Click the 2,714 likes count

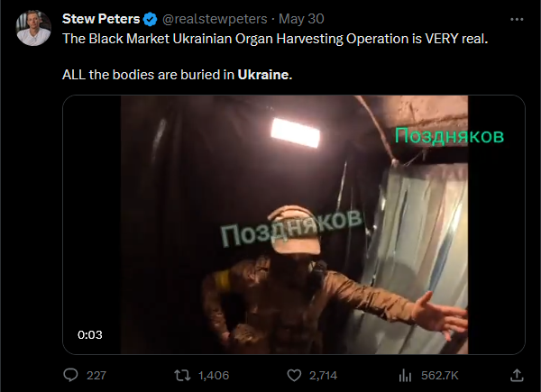tap(323, 375)
